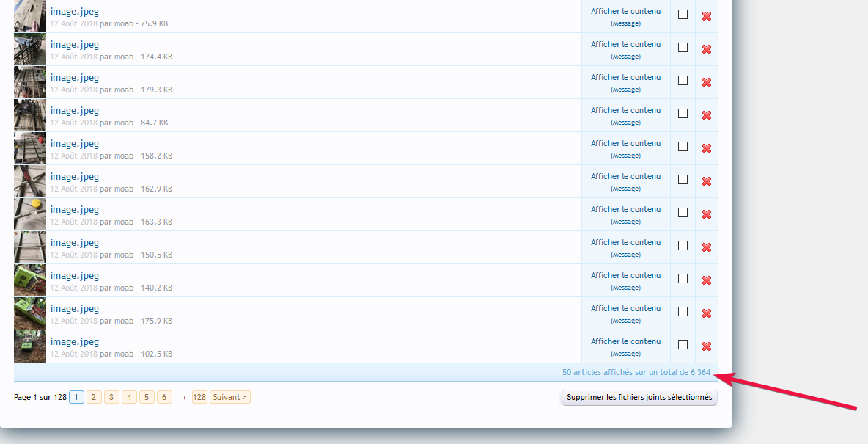Open the 163.3 KB image.jpeg filename link
Screen dimensions: 868x444
click(74, 210)
